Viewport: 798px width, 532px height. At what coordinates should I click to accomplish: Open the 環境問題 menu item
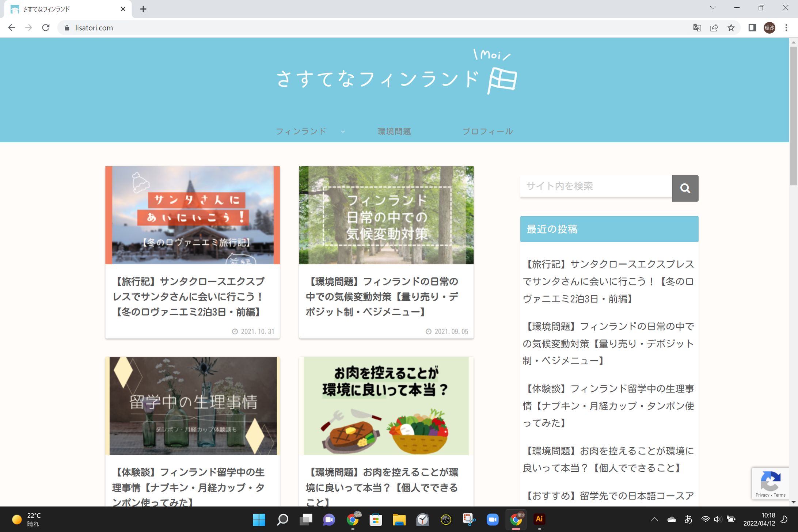click(x=394, y=132)
